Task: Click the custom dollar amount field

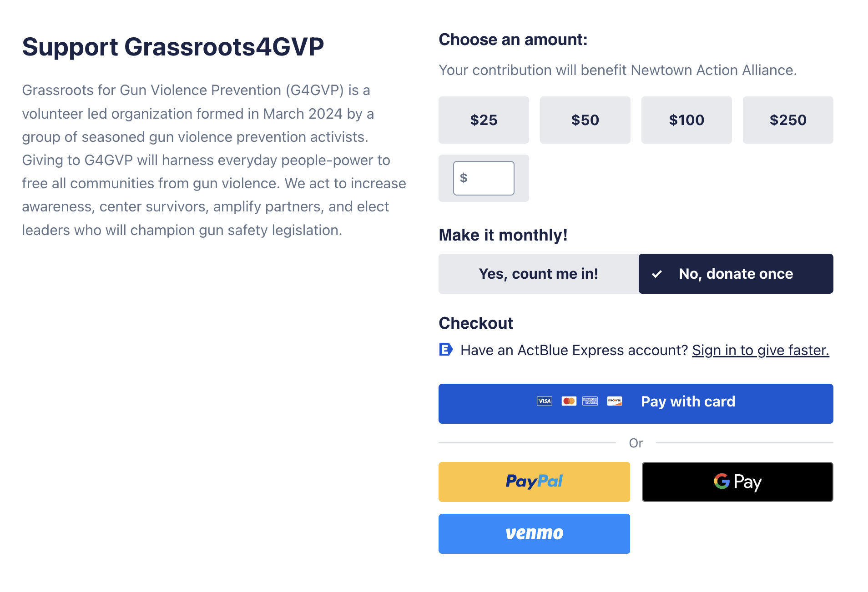Action: (484, 178)
